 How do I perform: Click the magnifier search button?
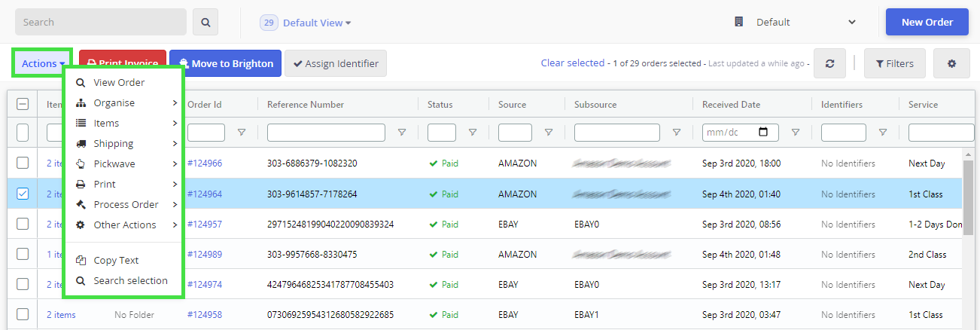coord(205,23)
